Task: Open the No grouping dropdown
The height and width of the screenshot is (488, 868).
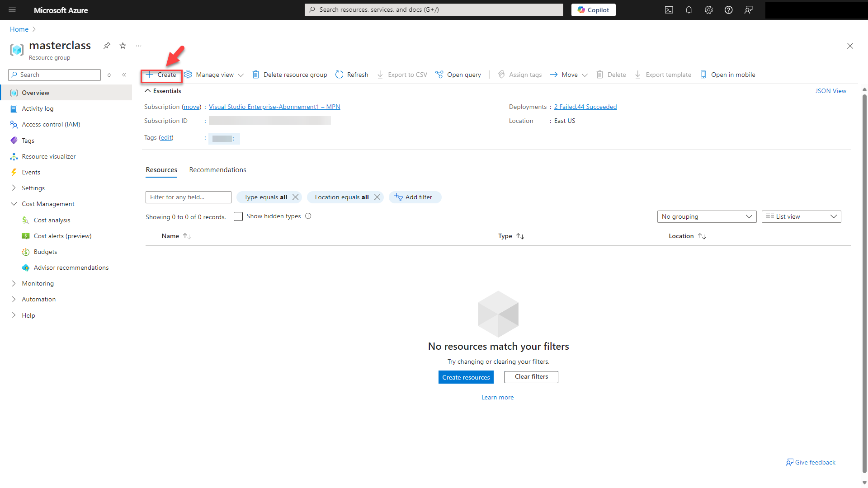Action: tap(707, 216)
